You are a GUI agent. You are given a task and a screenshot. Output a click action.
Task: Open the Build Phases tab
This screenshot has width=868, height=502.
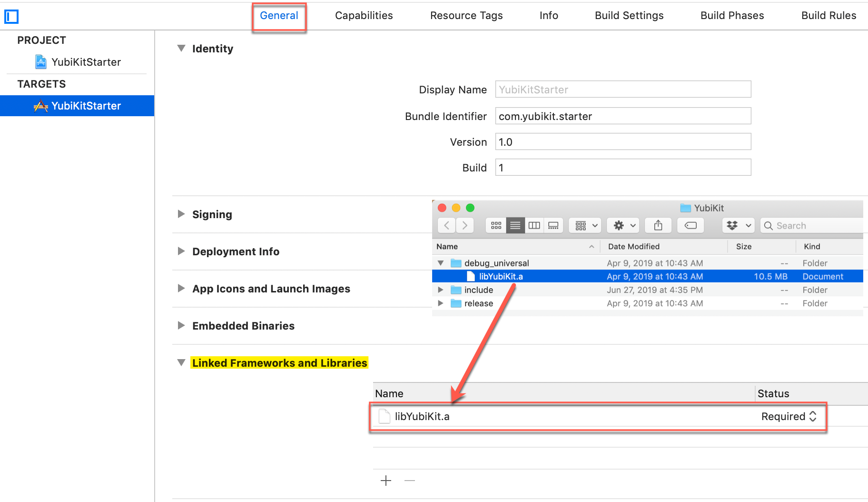coord(732,15)
